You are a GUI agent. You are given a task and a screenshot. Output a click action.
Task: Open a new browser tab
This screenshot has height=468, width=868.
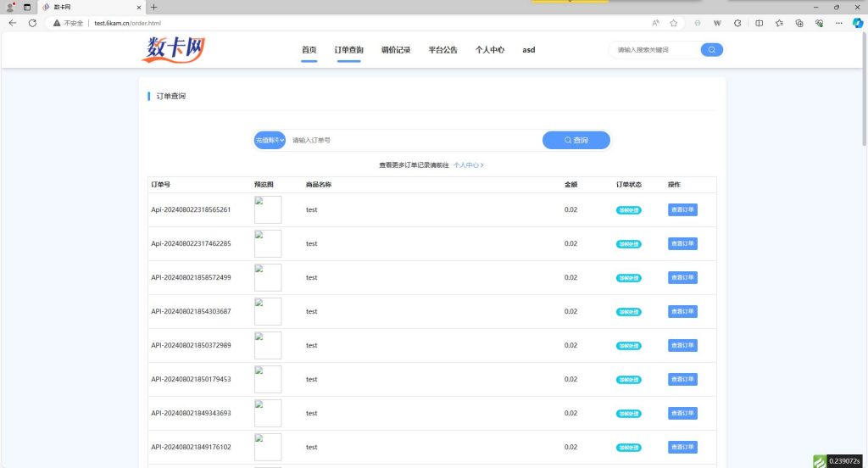(154, 7)
